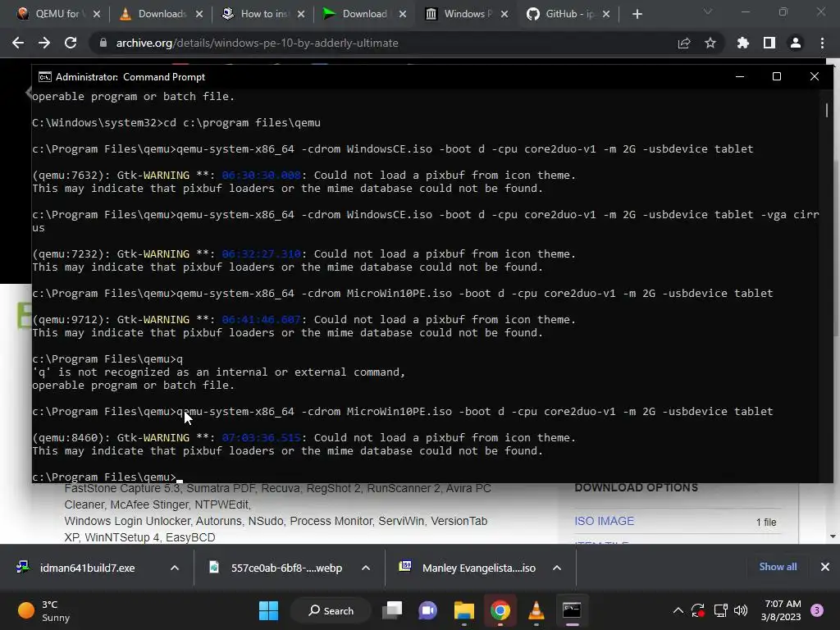Open the clock showing 7:07 AM

coord(781,610)
